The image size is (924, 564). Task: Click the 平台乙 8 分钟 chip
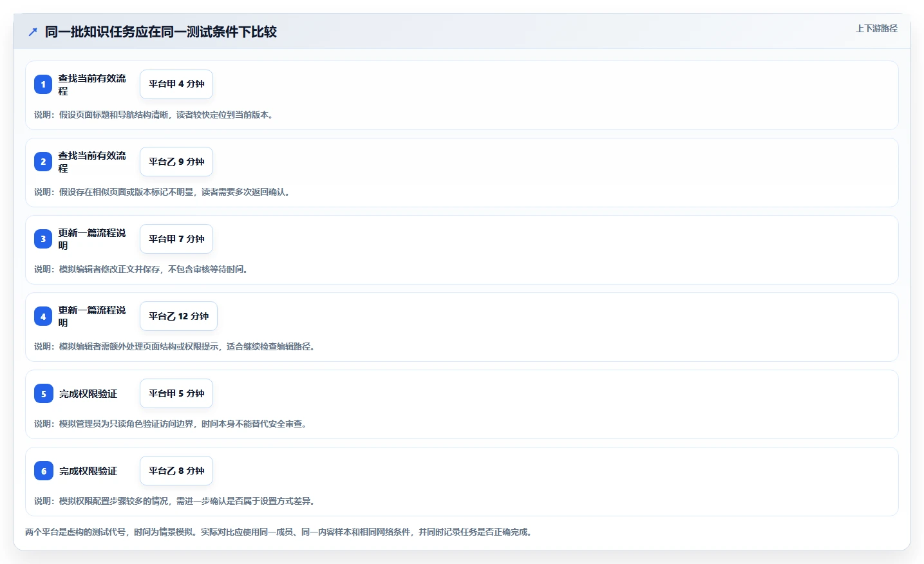[176, 471]
